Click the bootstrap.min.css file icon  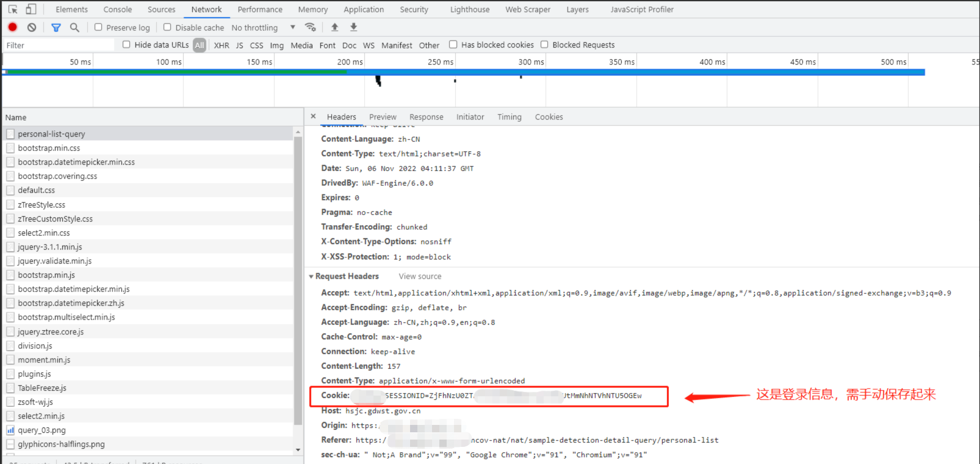tap(10, 148)
